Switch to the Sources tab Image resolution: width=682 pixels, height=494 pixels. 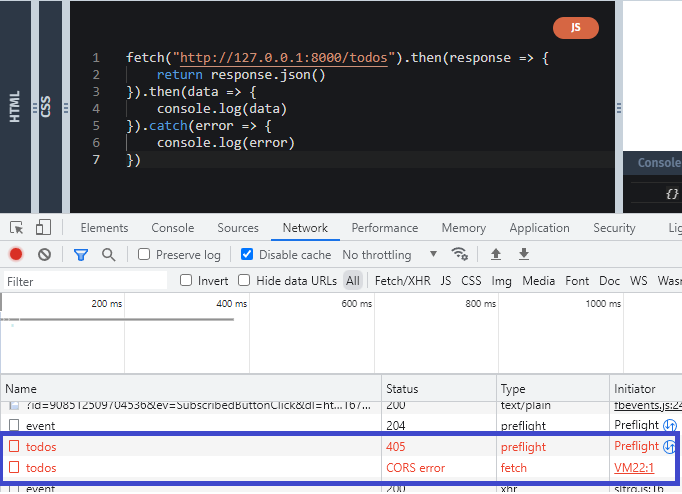click(x=238, y=228)
